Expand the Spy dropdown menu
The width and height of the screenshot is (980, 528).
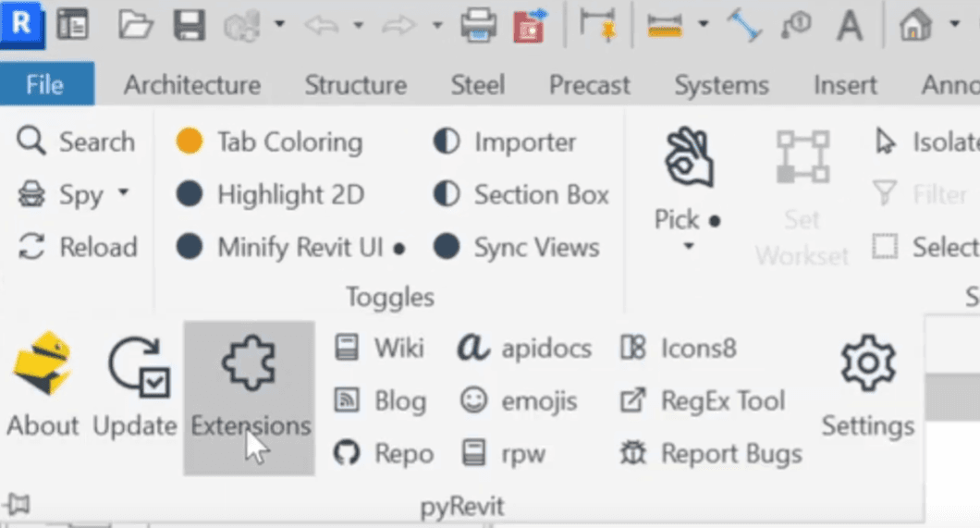click(x=124, y=192)
